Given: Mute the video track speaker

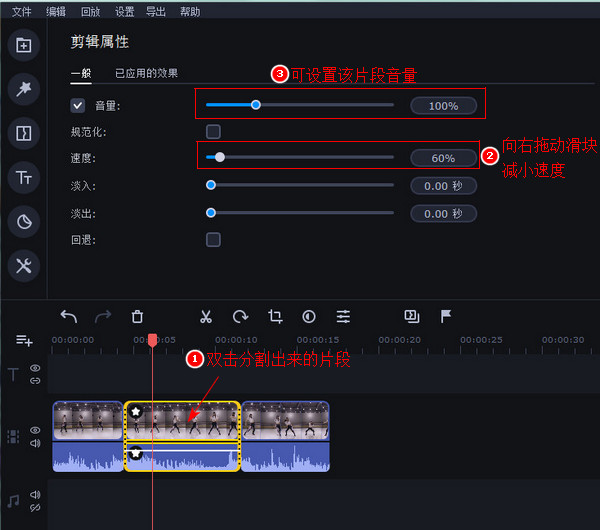Looking at the screenshot, I should tap(35, 443).
